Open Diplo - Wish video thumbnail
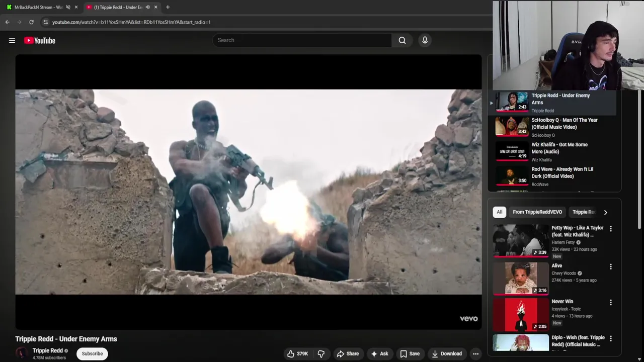 tap(521, 343)
